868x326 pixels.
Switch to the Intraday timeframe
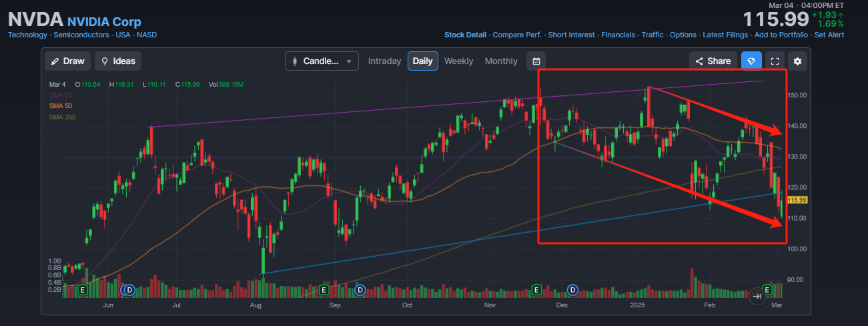[385, 61]
